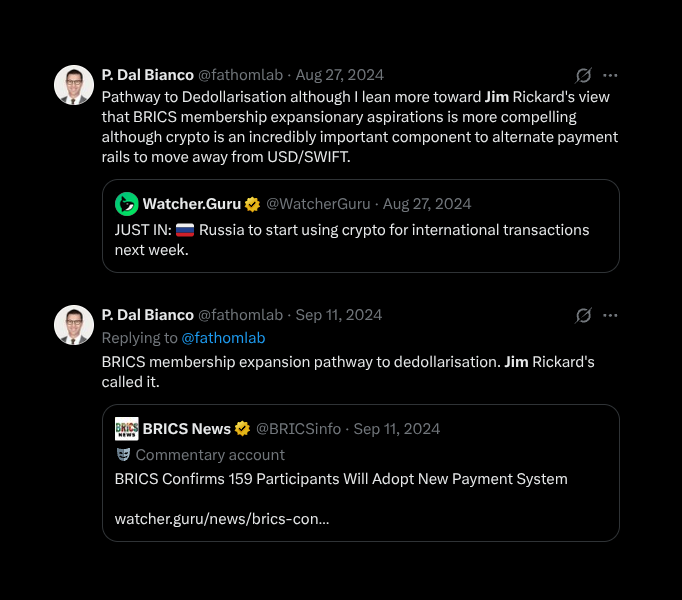Open quoted post about 159 participants payment system
This screenshot has height=600, width=682.
(x=360, y=479)
